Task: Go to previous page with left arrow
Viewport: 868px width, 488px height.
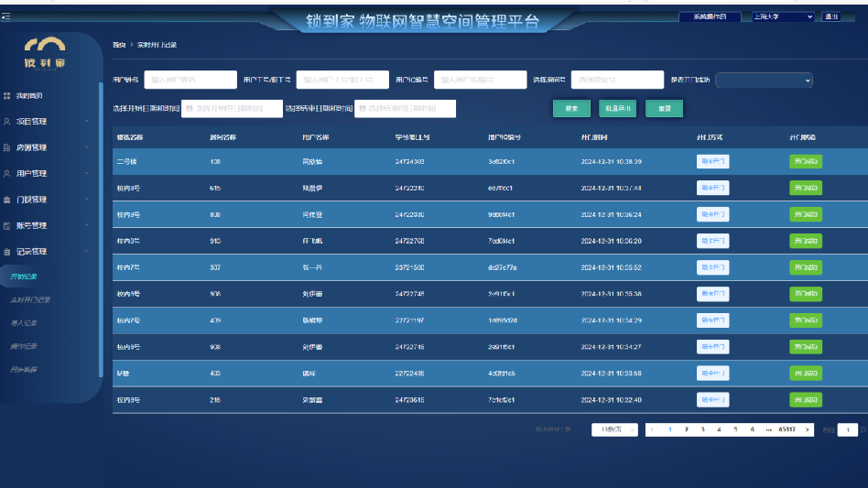Action: coord(652,429)
